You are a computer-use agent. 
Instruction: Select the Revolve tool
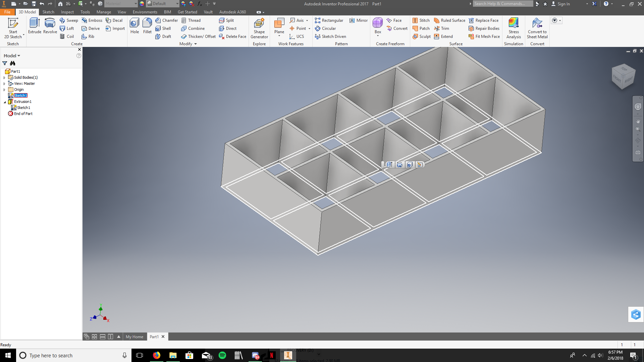(50, 26)
